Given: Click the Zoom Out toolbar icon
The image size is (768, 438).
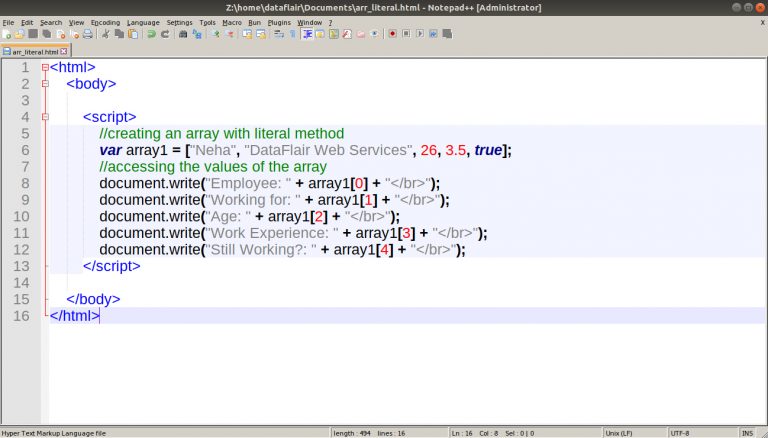Looking at the screenshot, I should (229, 34).
